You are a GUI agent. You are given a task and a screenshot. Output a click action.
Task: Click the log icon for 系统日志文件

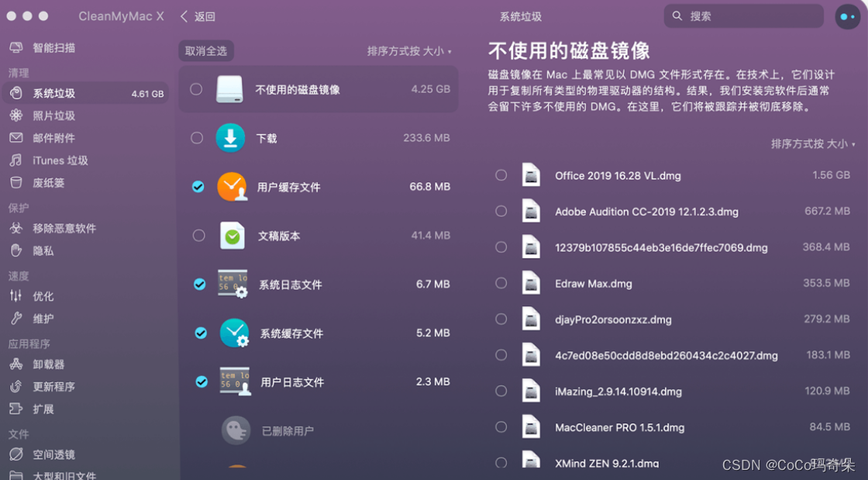coord(233,284)
